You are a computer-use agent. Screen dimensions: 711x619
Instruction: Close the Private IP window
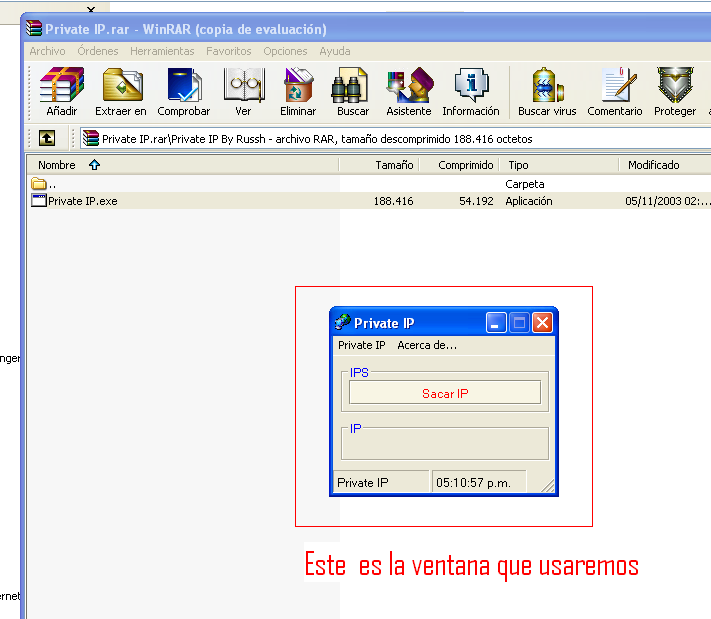[x=542, y=323]
